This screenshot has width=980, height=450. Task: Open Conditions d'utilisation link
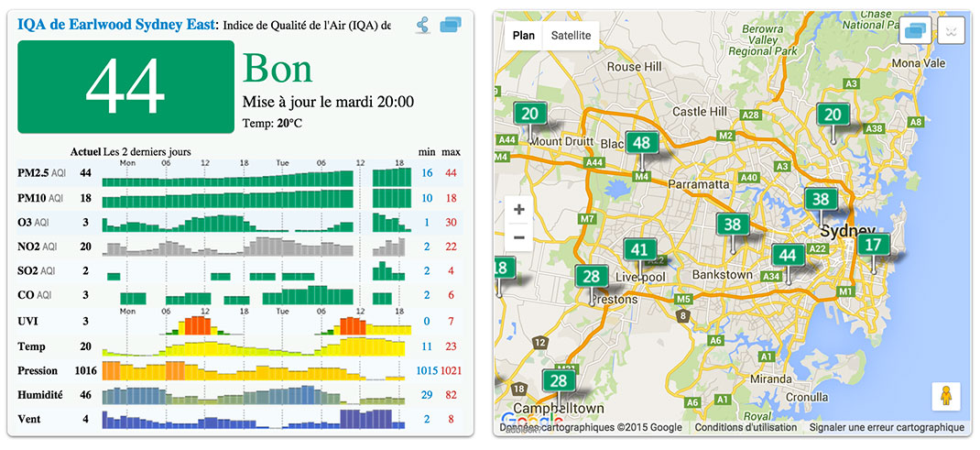pos(746,427)
